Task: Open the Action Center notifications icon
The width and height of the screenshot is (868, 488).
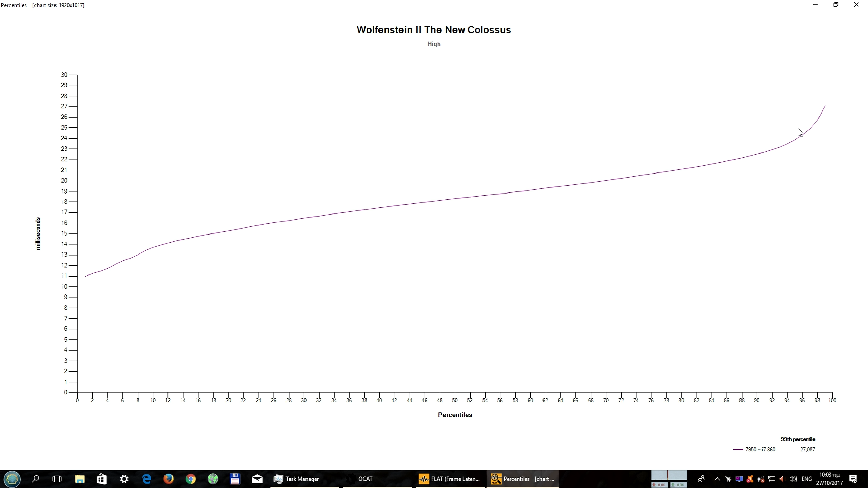Action: (853, 479)
